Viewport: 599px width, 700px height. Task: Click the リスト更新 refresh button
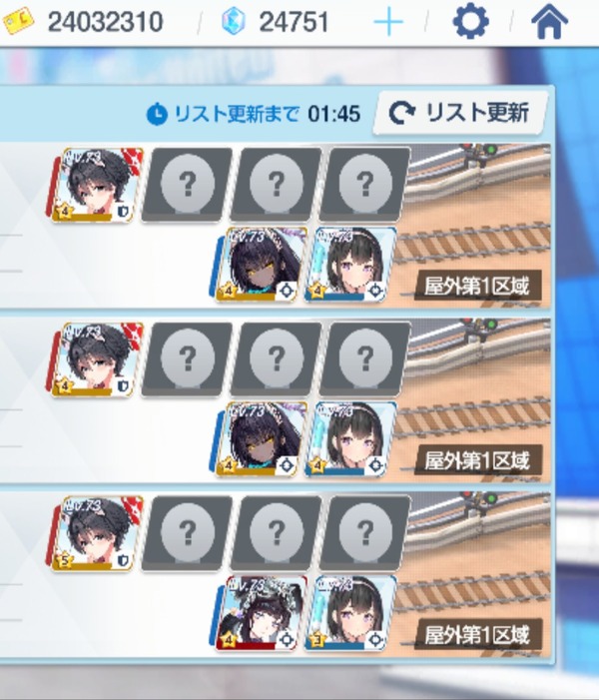pyautogui.click(x=459, y=113)
